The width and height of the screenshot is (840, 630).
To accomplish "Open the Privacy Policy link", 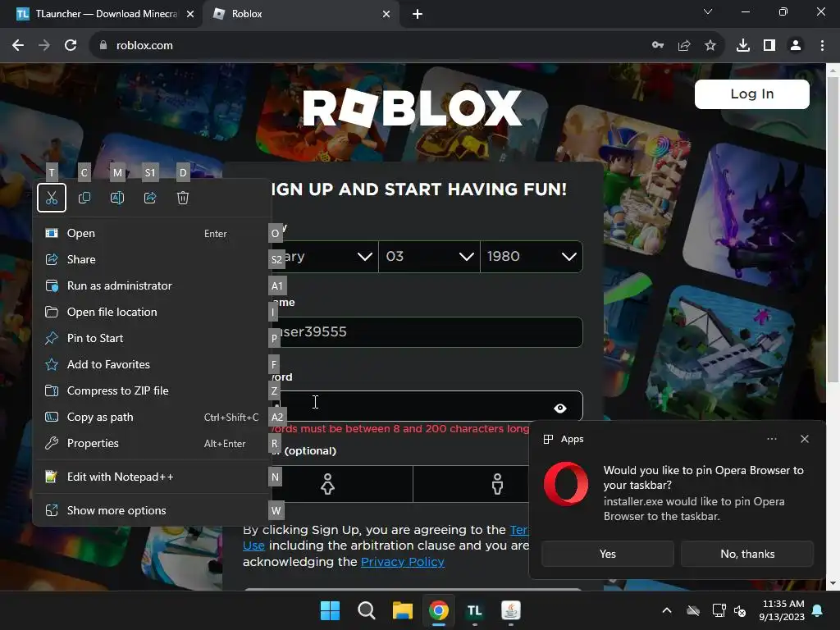I will [x=402, y=561].
